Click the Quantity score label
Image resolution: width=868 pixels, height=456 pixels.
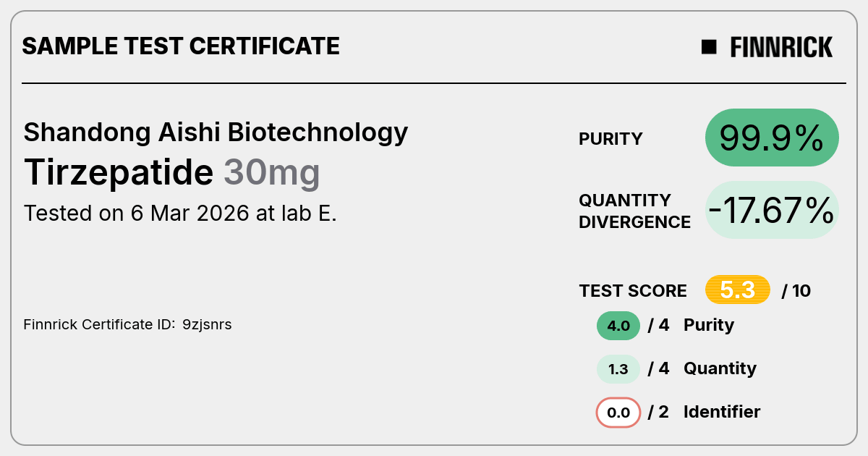pyautogui.click(x=720, y=368)
